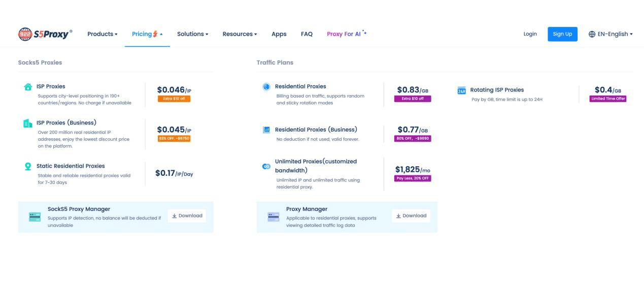Open the Solutions dropdown menu
Image resolution: width=644 pixels, height=282 pixels.
point(192,34)
